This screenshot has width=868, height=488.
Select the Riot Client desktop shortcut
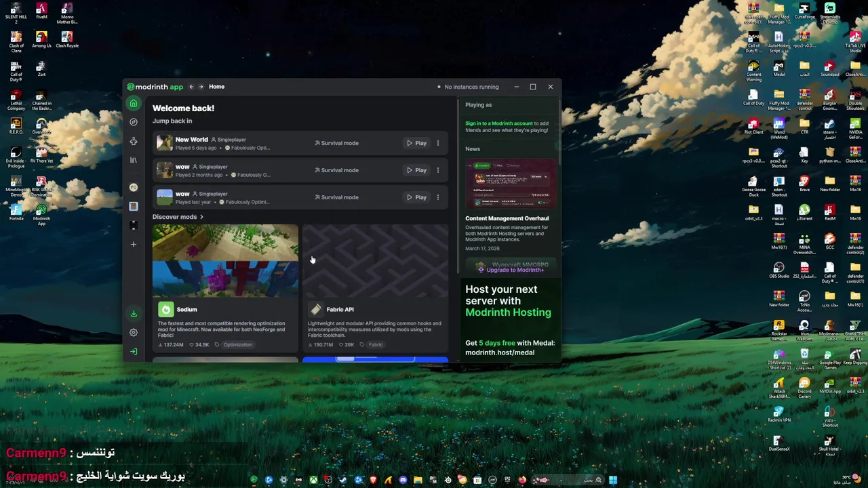[x=753, y=126]
